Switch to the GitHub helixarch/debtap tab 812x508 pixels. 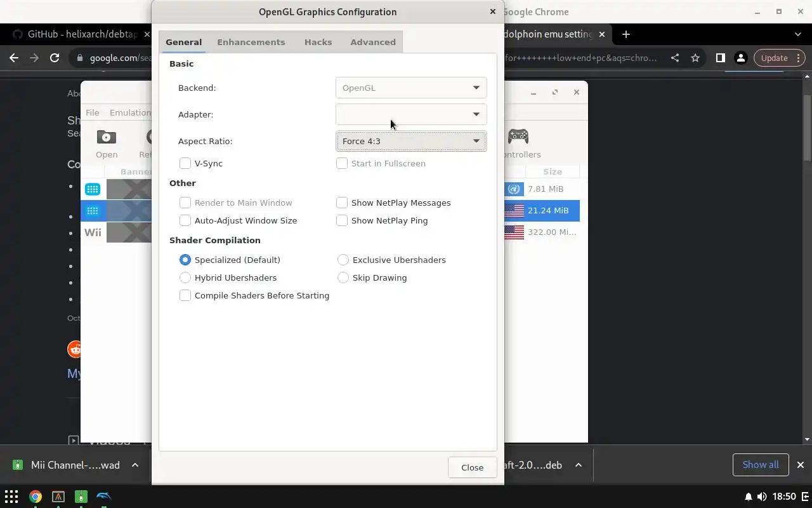[x=81, y=34]
